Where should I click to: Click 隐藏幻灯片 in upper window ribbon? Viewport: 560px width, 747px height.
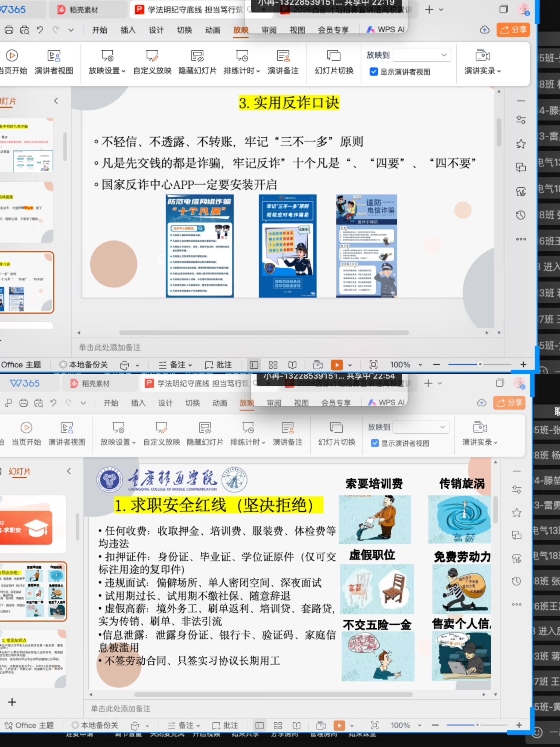[x=197, y=62]
